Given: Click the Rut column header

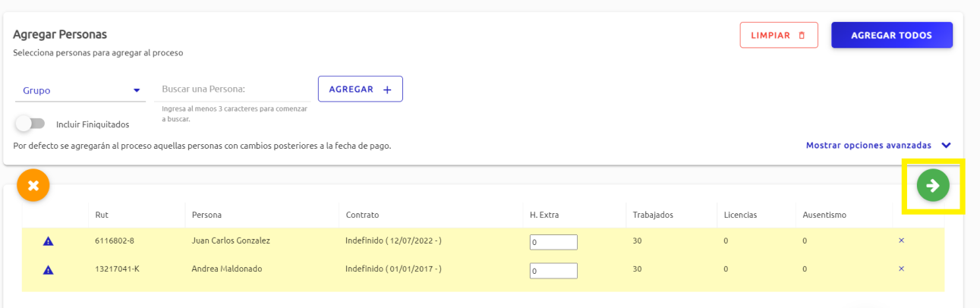Looking at the screenshot, I should point(100,215).
